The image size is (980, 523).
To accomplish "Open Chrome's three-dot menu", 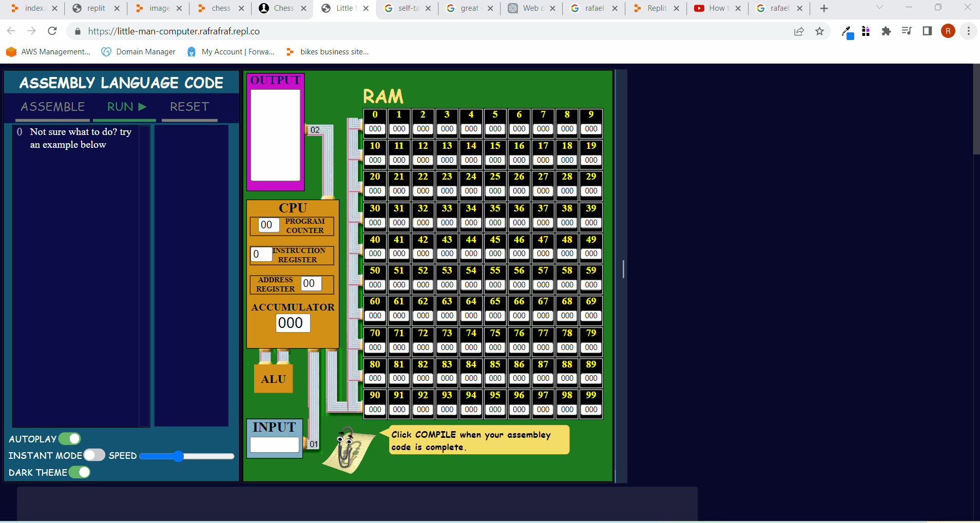I will pos(969,31).
